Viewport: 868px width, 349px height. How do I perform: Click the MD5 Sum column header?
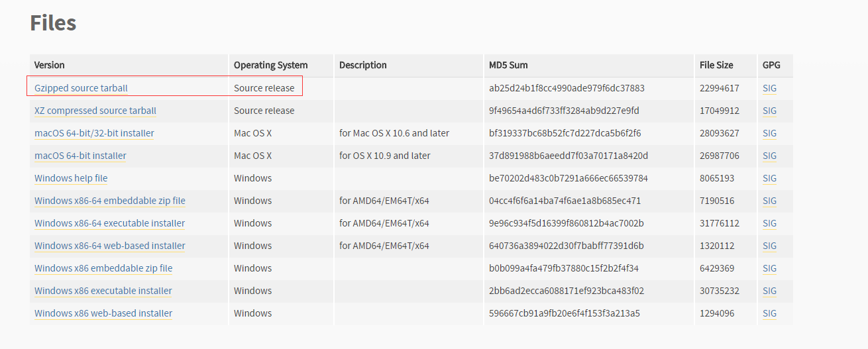pyautogui.click(x=508, y=65)
